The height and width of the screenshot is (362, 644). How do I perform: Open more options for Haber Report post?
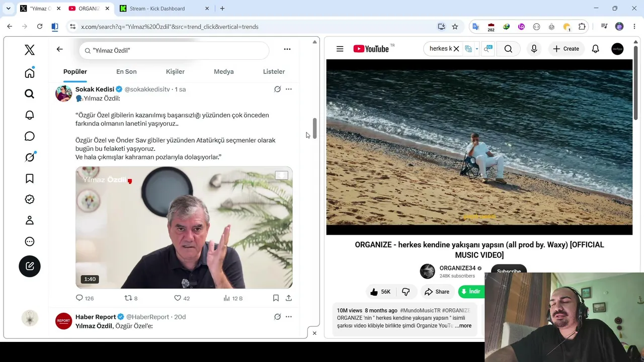[x=289, y=317]
